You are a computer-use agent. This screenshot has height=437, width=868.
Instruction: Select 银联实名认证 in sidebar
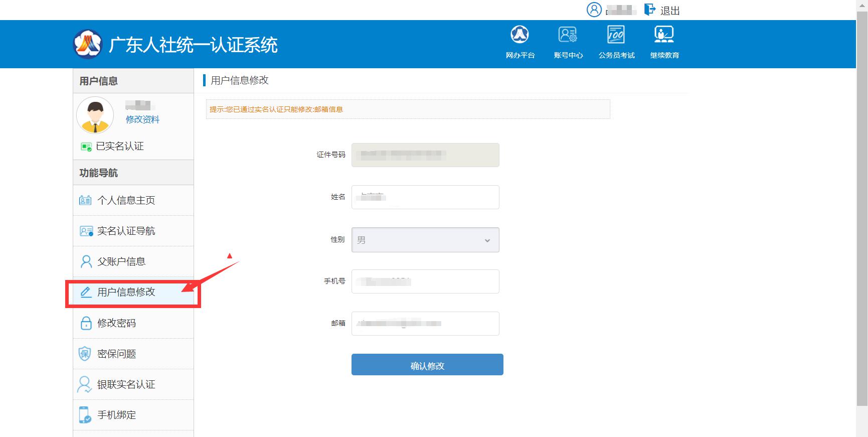126,384
